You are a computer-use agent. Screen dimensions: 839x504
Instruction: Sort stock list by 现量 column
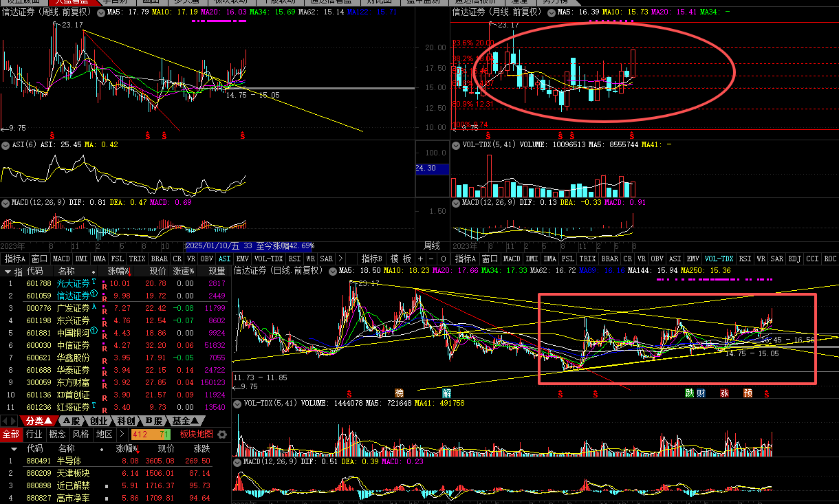pyautogui.click(x=217, y=271)
